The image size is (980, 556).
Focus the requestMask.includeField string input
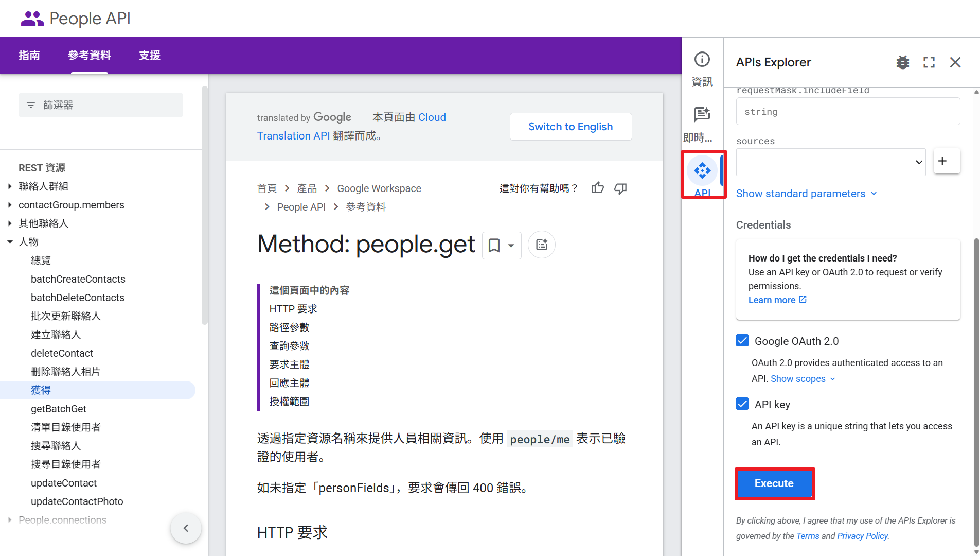click(x=848, y=111)
